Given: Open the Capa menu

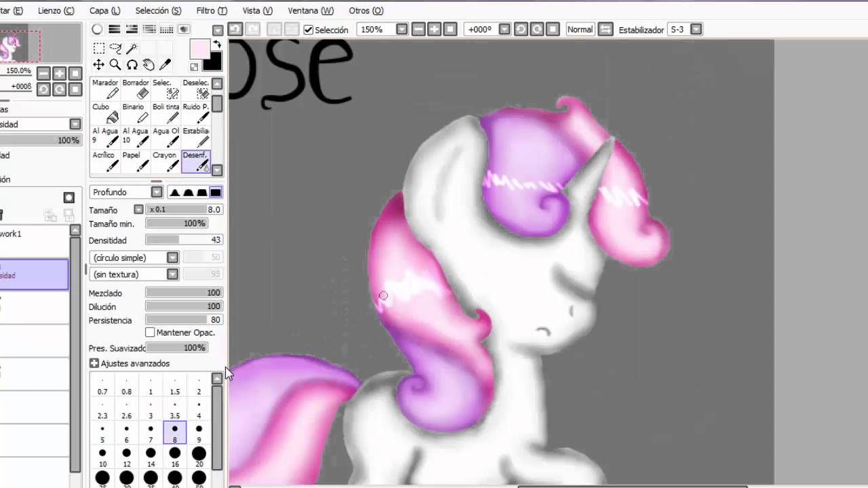Looking at the screenshot, I should pos(104,11).
